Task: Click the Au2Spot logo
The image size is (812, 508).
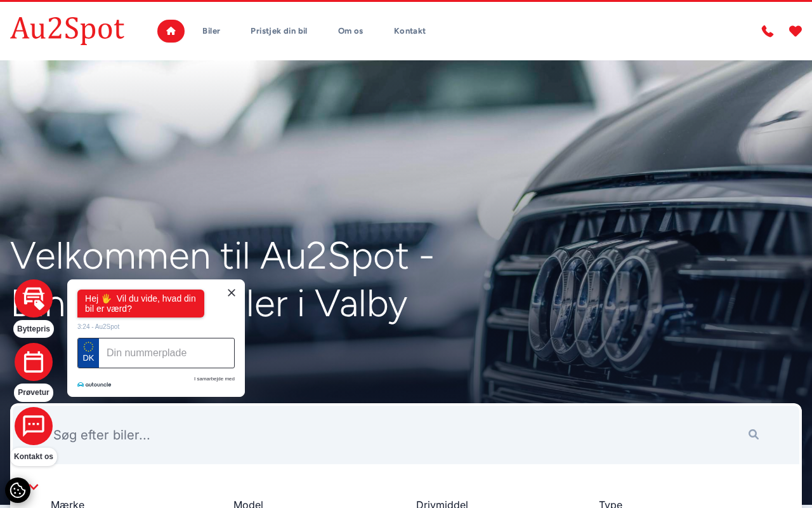Action: click(x=67, y=30)
